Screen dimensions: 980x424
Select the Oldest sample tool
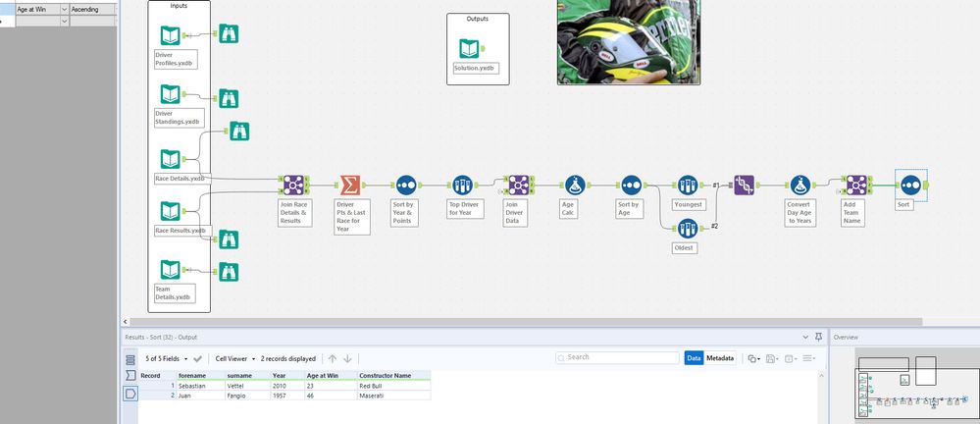688,229
